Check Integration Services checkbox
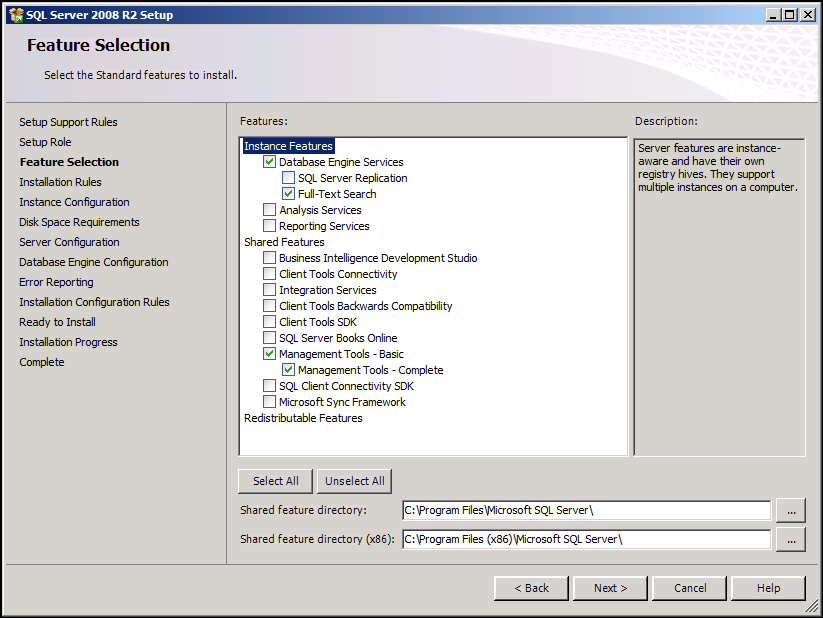This screenshot has width=823, height=618. pos(269,290)
